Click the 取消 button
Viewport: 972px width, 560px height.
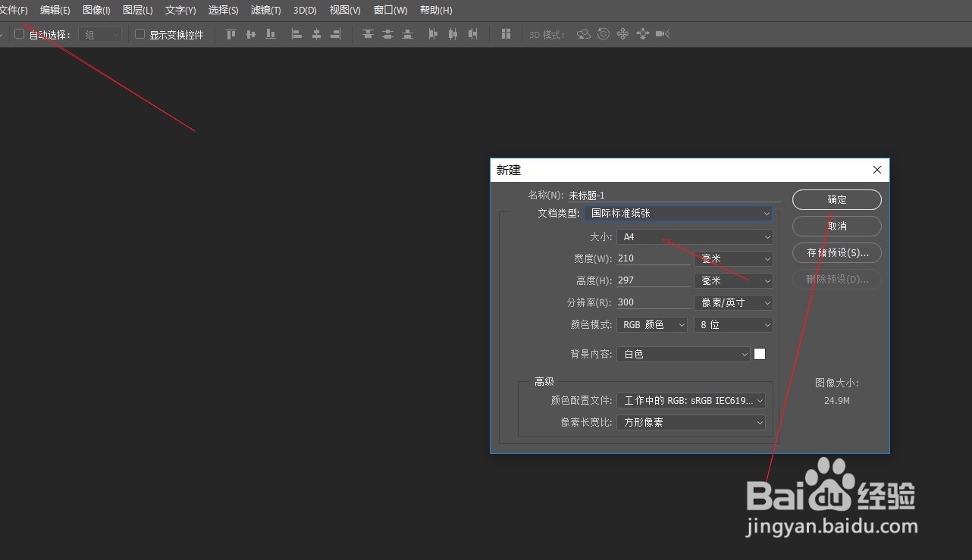coord(837,226)
